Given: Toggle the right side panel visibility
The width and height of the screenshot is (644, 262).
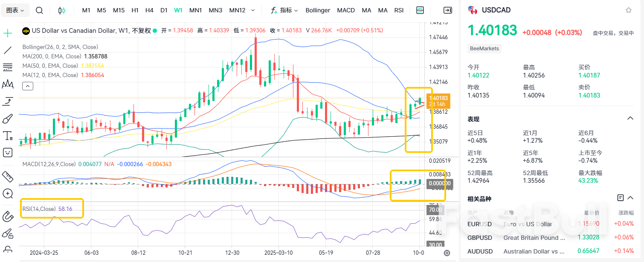Looking at the screenshot, I should click(x=448, y=10).
